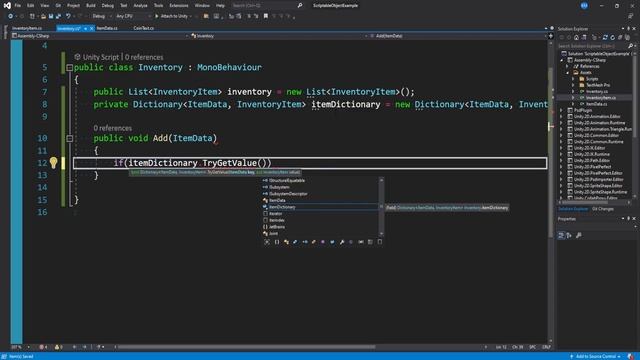The image size is (640, 360).
Task: Click the lightbulb quick actions icon on line 12
Action: click(53, 163)
